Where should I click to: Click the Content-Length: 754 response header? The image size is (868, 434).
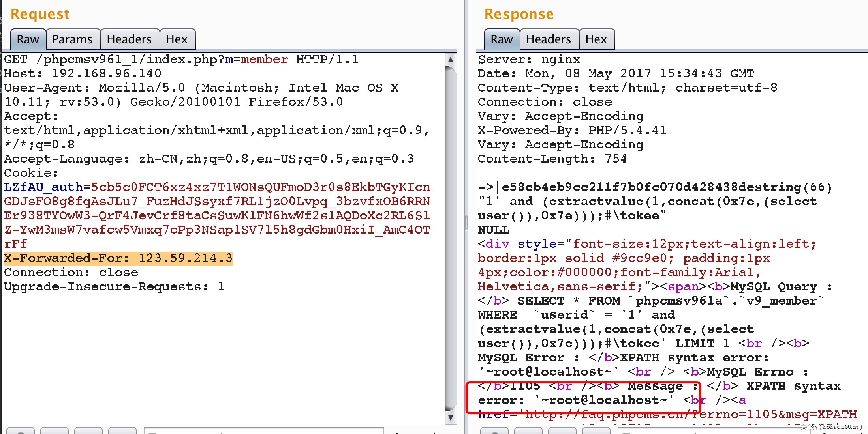pyautogui.click(x=552, y=159)
